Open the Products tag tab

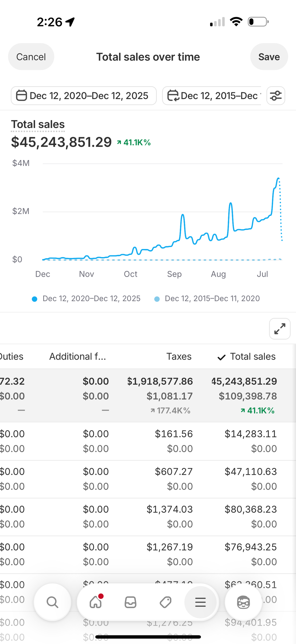165,602
